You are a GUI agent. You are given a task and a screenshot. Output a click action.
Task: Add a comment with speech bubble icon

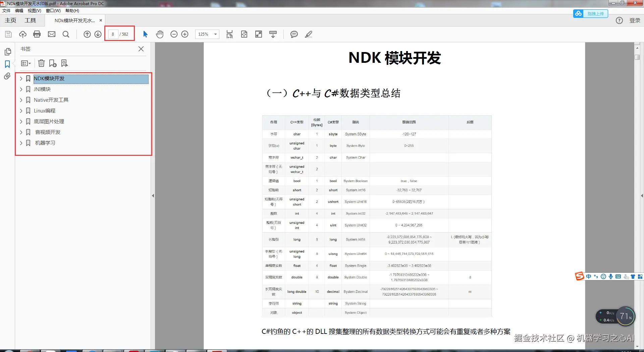pos(294,34)
